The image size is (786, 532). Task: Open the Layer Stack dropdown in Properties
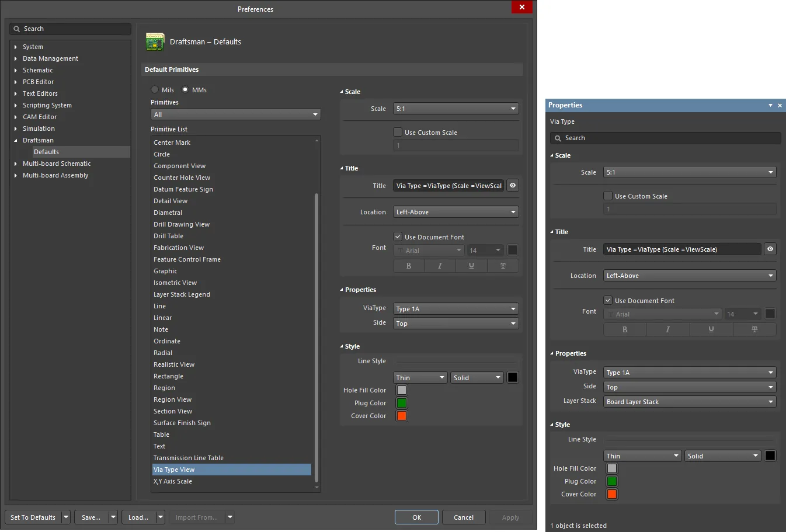tap(689, 402)
